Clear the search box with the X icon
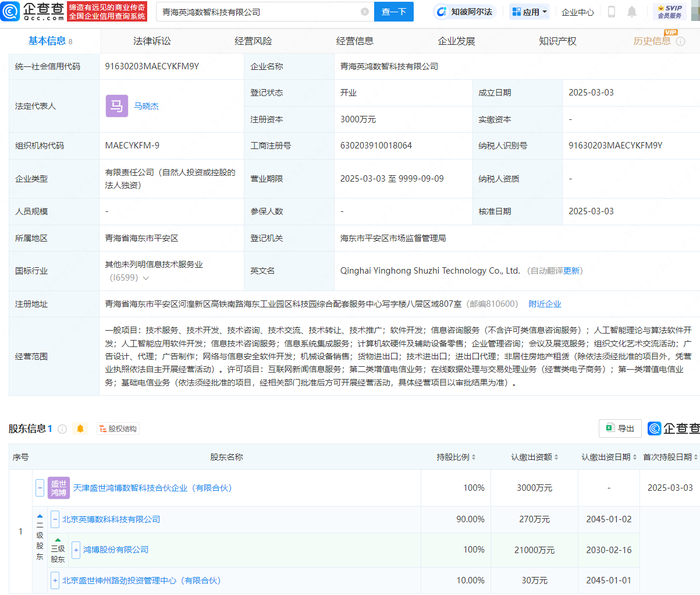Screen dimensions: 700x595 (x=365, y=12)
